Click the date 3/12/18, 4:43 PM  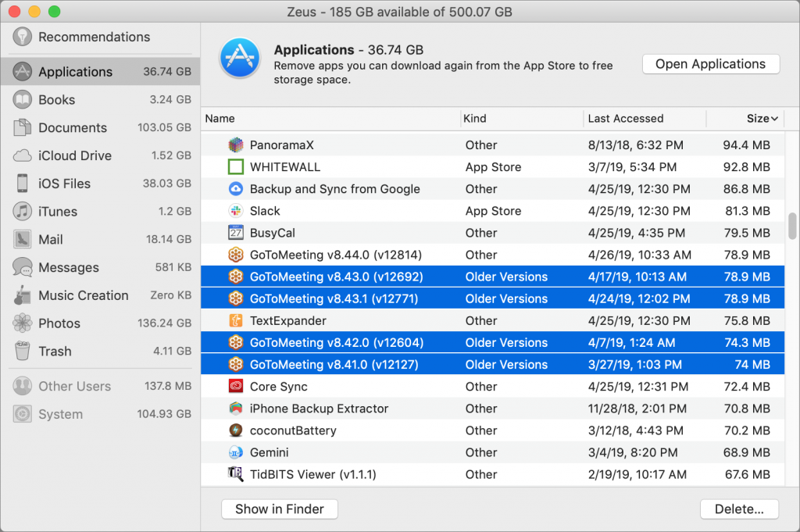pos(635,430)
